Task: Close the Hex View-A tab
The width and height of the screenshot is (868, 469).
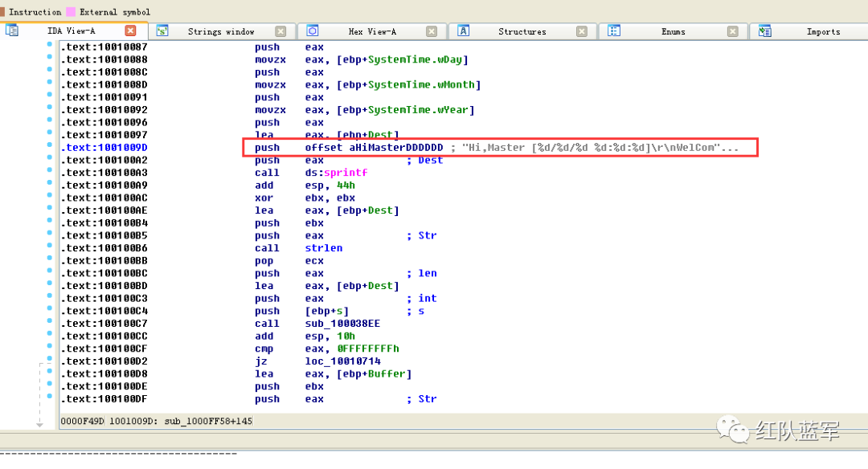Action: click(432, 31)
